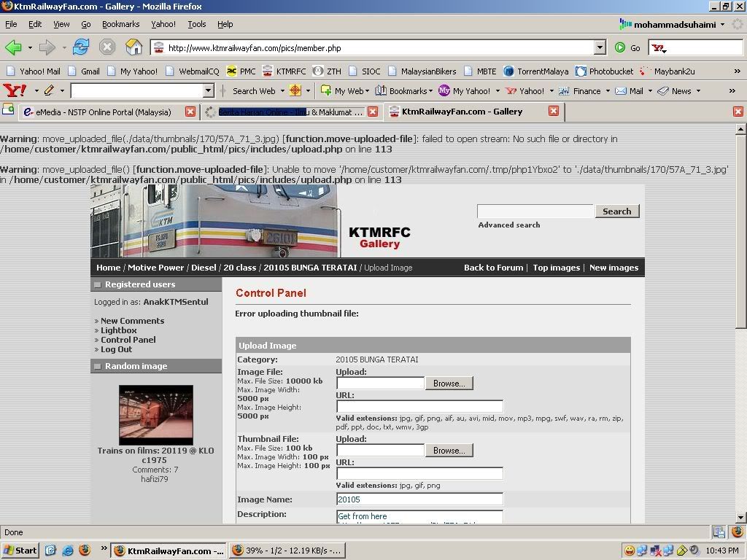Open the Back button history dropdown arrow
747x560 pixels.
pyautogui.click(x=30, y=47)
